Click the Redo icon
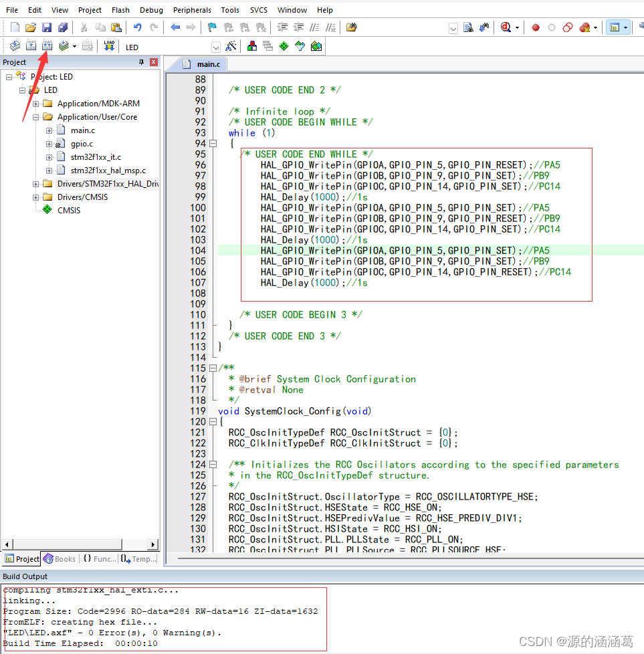Image resolution: width=644 pixels, height=654 pixels. click(x=154, y=27)
